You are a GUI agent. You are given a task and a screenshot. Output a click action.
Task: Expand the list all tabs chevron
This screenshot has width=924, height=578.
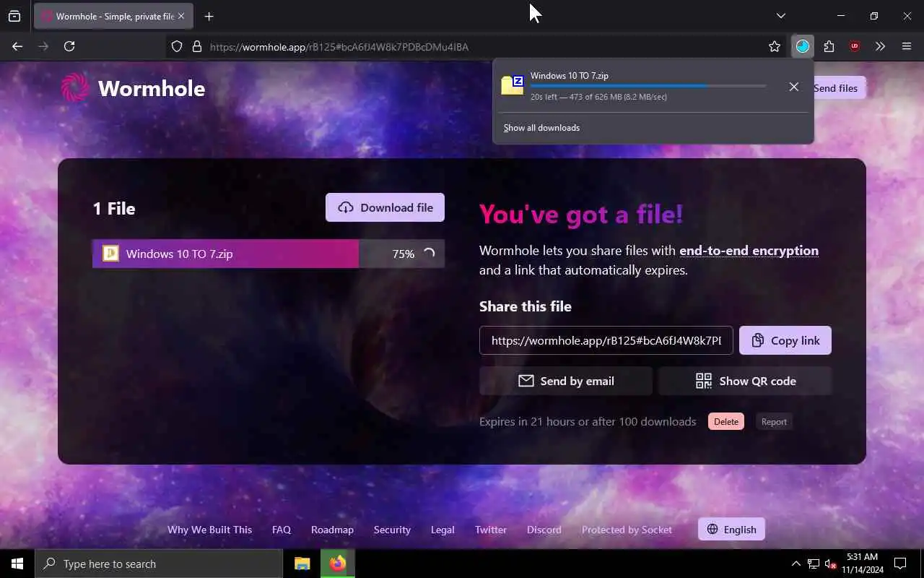(x=781, y=16)
